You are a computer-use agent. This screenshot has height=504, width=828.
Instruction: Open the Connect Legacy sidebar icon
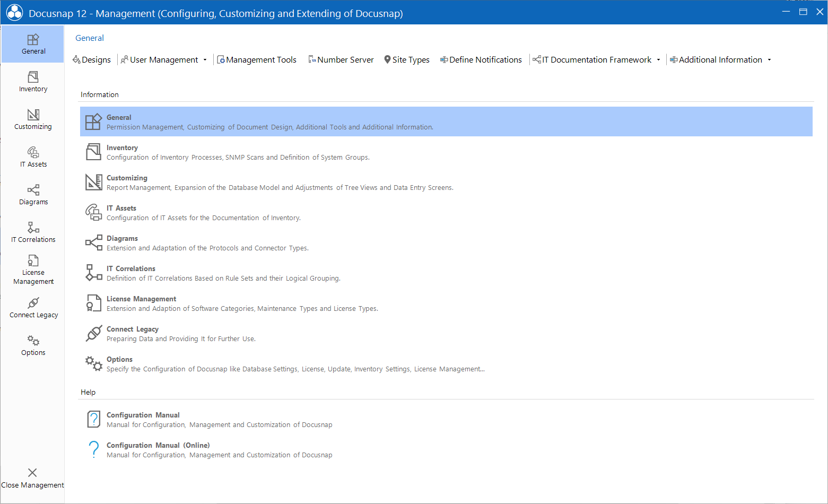(33, 308)
